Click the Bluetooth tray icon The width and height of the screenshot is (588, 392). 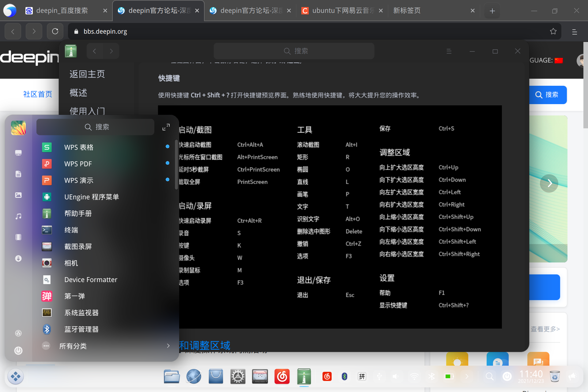click(432, 376)
